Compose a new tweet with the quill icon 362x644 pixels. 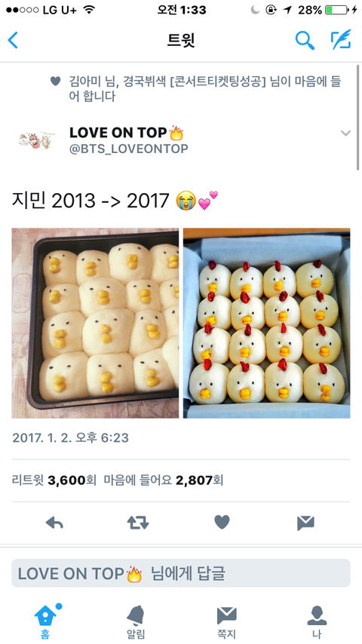342,40
